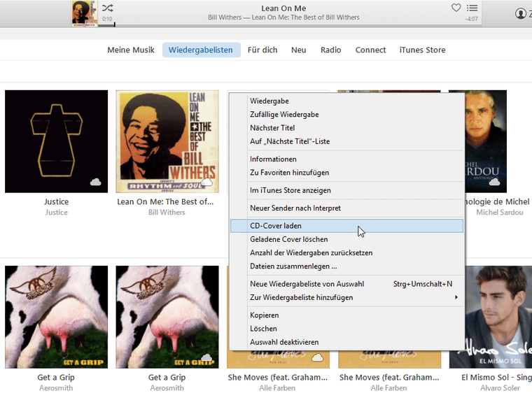Love the current song with heart icon
This screenshot has width=532, height=393.
click(456, 8)
